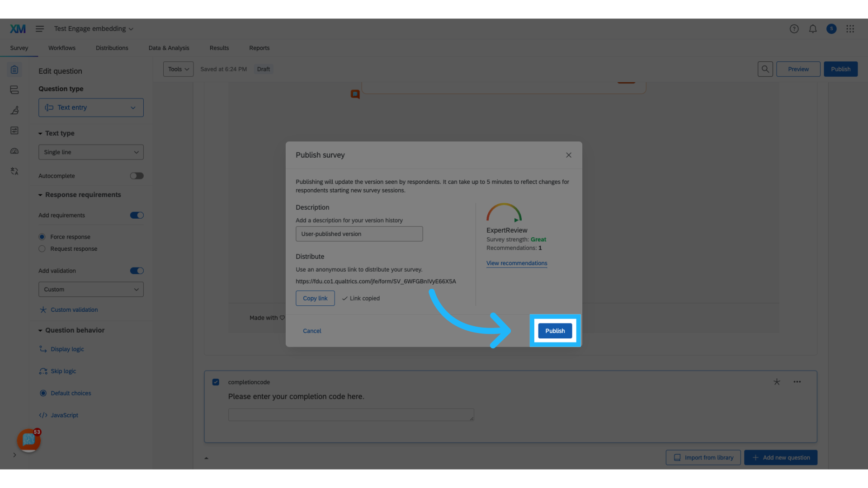The width and height of the screenshot is (868, 488).
Task: Expand the left sidebar chevron at bottom
Action: coord(14,455)
